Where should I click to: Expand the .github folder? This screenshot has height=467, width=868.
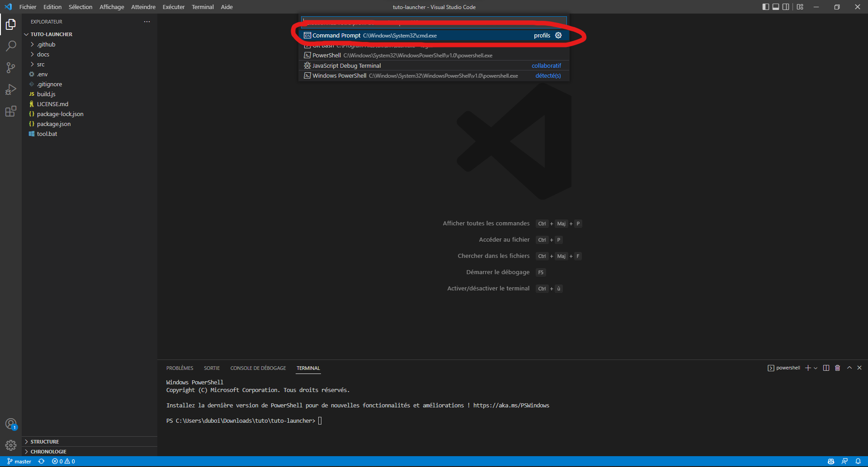pos(90,44)
